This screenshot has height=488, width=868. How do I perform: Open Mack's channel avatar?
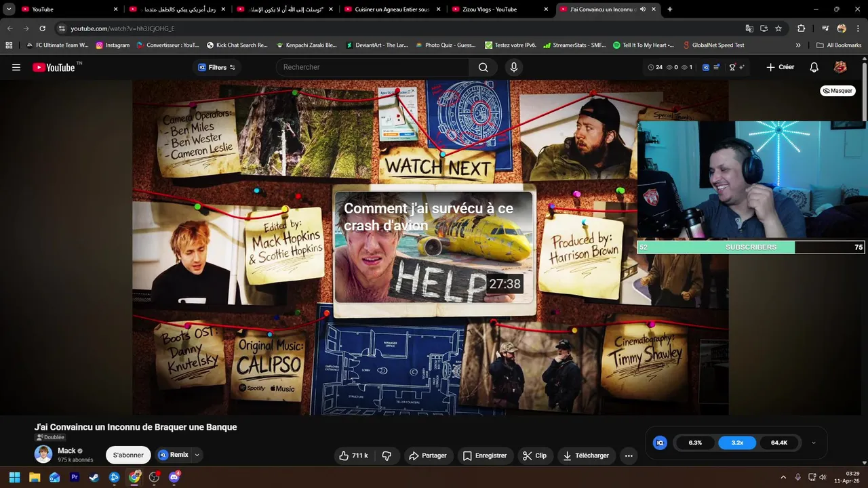pos(43,454)
